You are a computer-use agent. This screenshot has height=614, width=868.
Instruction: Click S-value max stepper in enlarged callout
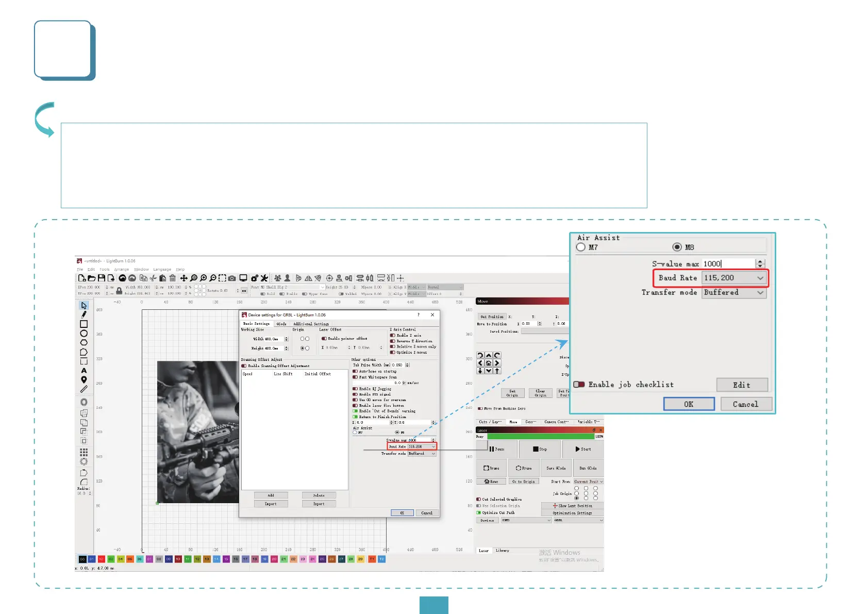pos(760,263)
